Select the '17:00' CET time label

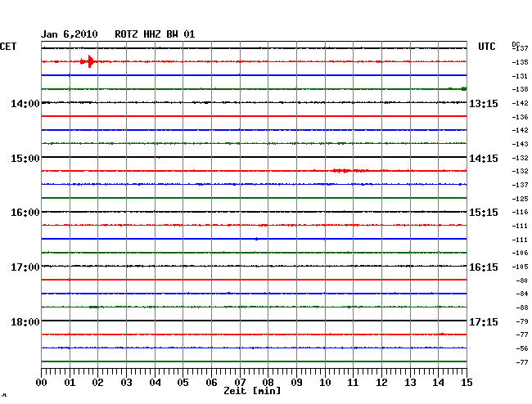25,267
